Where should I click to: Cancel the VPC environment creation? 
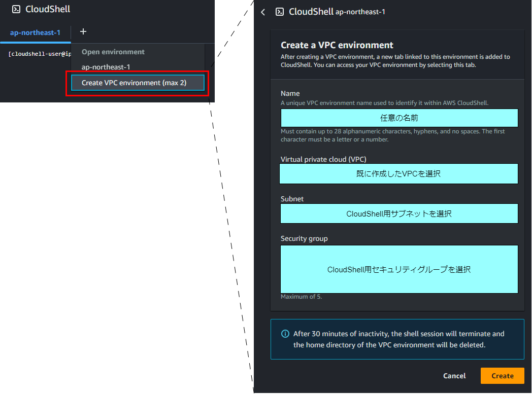[454, 376]
